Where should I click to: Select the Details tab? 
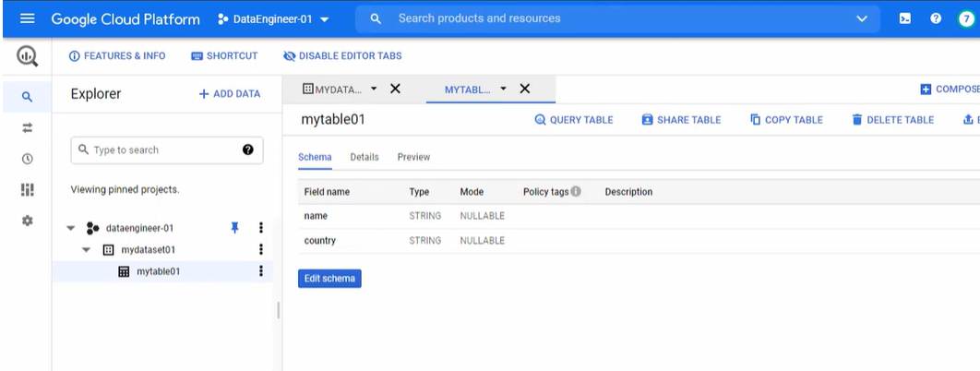(365, 158)
